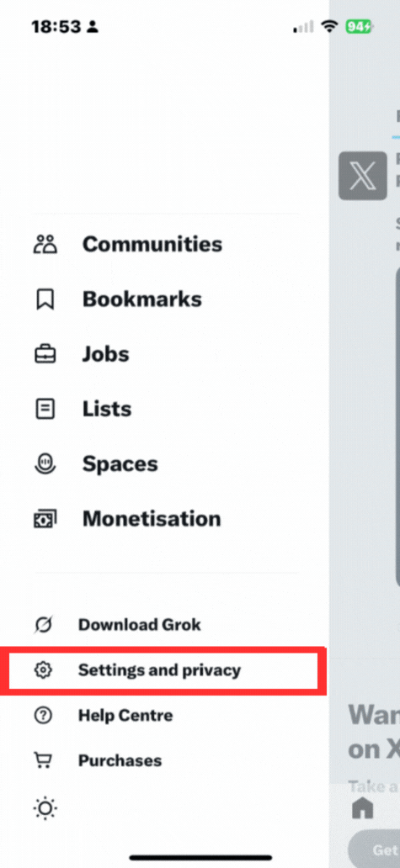This screenshot has height=868, width=400.
Task: Tap the Settings gear icon
Action: [x=43, y=670]
